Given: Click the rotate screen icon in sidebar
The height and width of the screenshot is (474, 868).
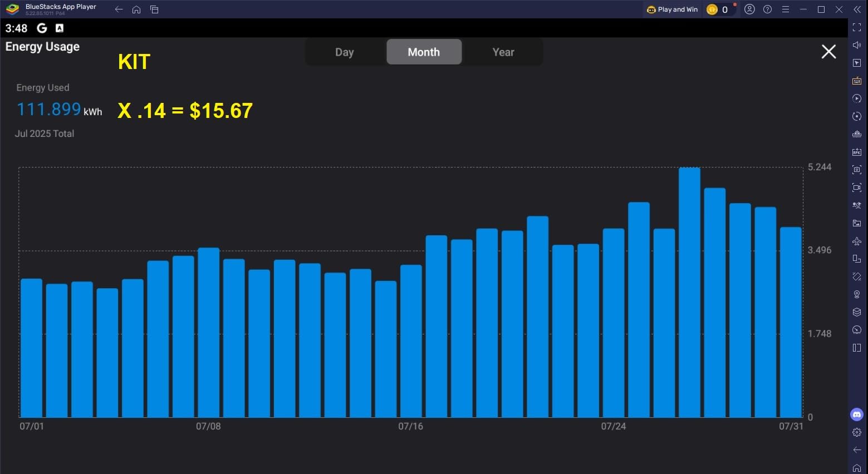Looking at the screenshot, I should [x=857, y=276].
